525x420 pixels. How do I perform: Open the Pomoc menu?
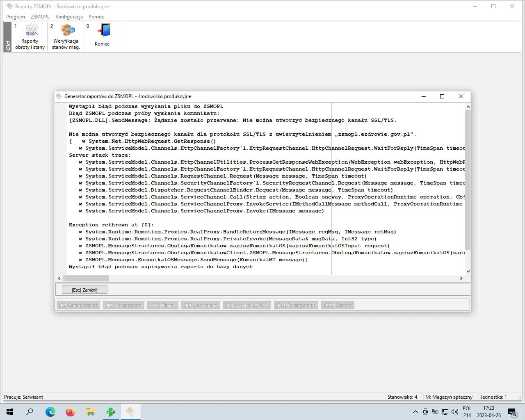[x=96, y=17]
